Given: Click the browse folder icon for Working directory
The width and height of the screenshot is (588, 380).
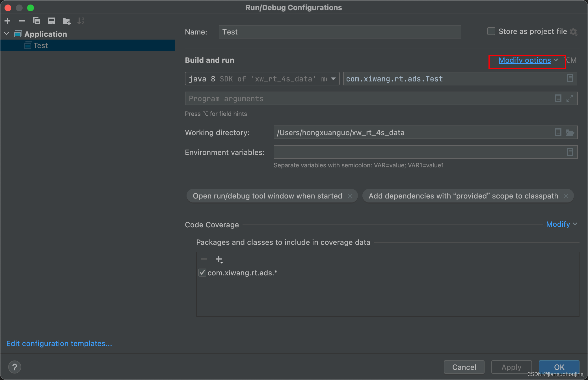Looking at the screenshot, I should [570, 133].
